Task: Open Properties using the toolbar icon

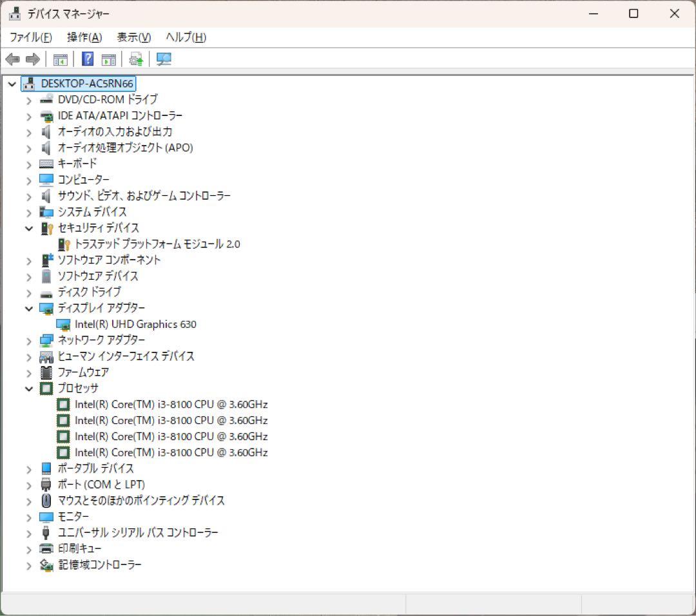Action: [108, 59]
